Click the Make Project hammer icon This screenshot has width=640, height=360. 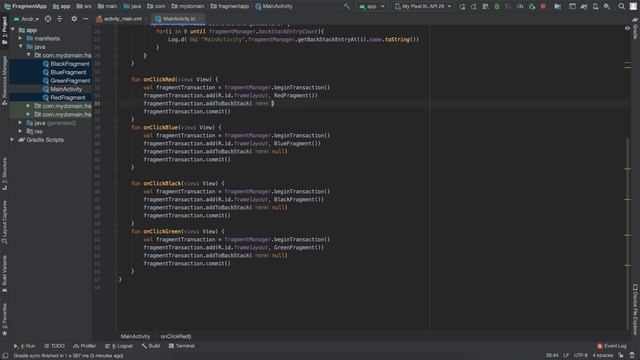347,6
